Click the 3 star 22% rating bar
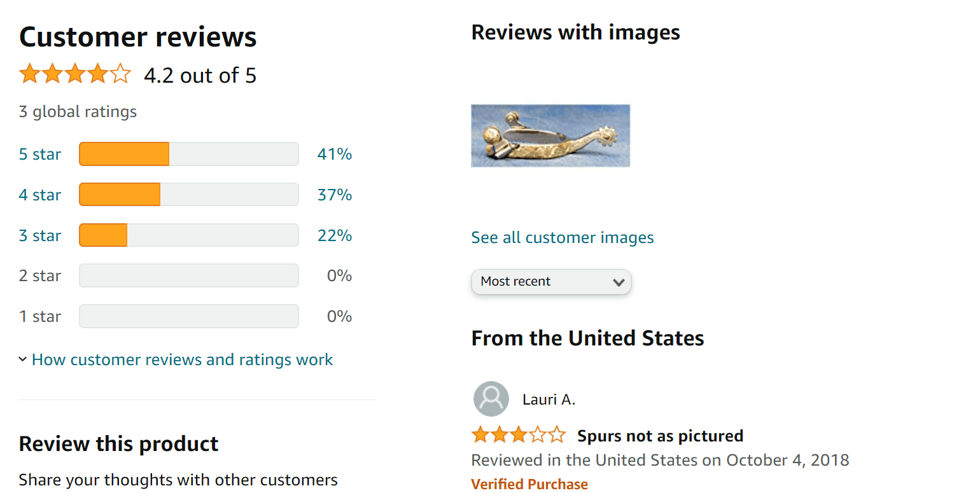This screenshot has width=980, height=493. coord(189,235)
